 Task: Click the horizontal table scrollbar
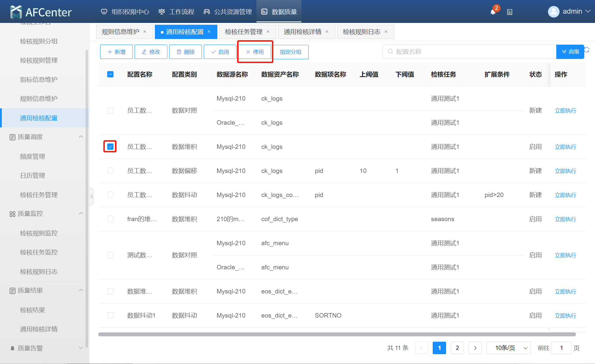[x=337, y=335]
